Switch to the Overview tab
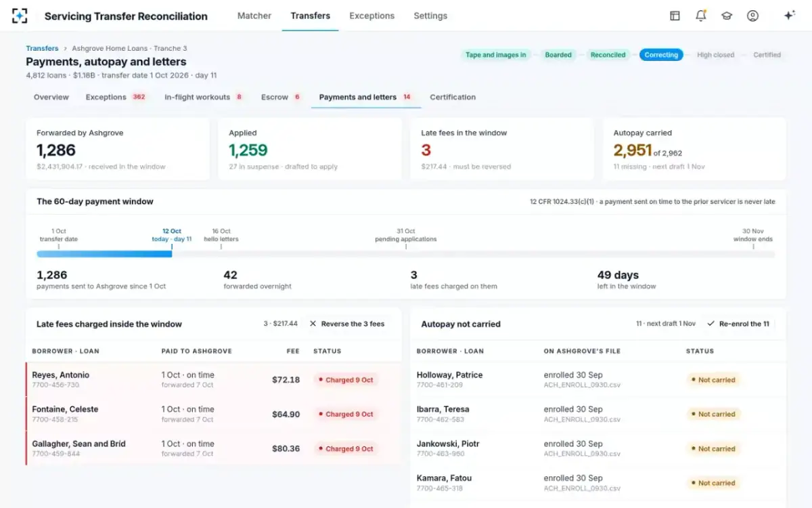 coord(51,98)
